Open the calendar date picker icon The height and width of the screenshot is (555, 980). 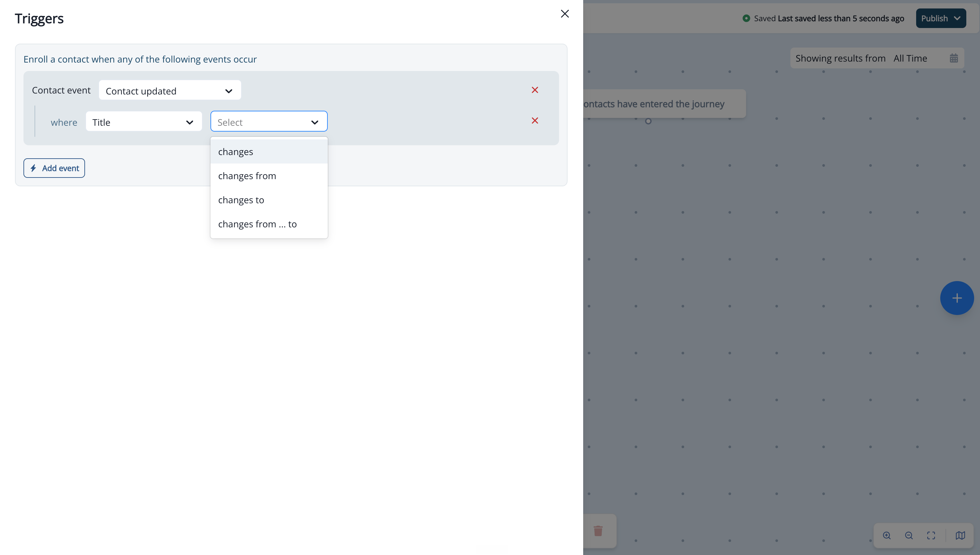tap(954, 58)
